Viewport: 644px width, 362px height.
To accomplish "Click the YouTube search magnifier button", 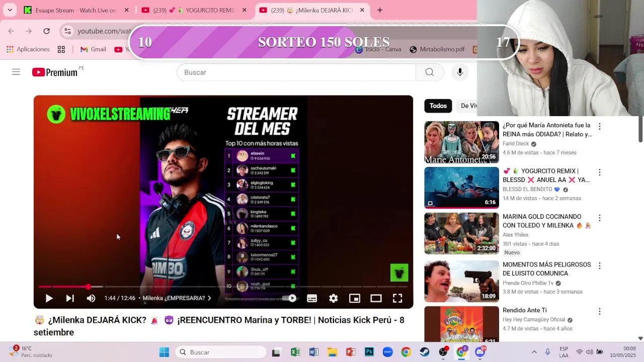I will pos(430,72).
